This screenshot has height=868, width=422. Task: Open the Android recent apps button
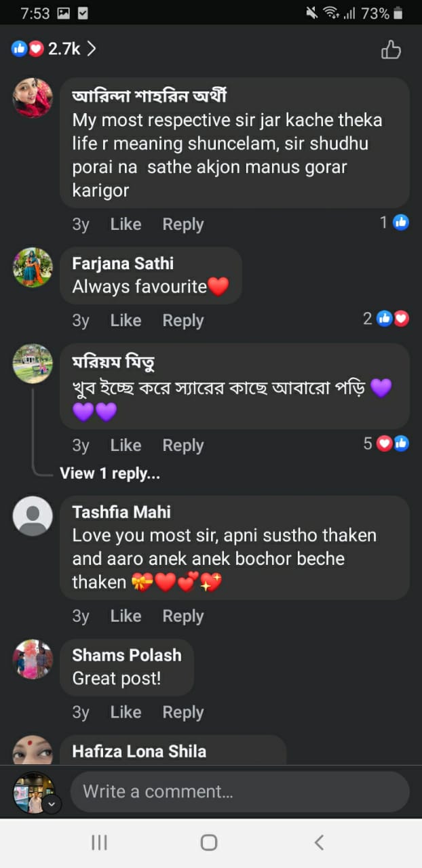point(99,842)
